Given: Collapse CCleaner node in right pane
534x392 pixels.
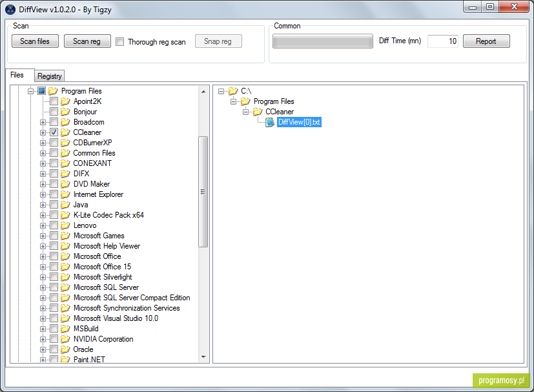Looking at the screenshot, I should pyautogui.click(x=245, y=112).
